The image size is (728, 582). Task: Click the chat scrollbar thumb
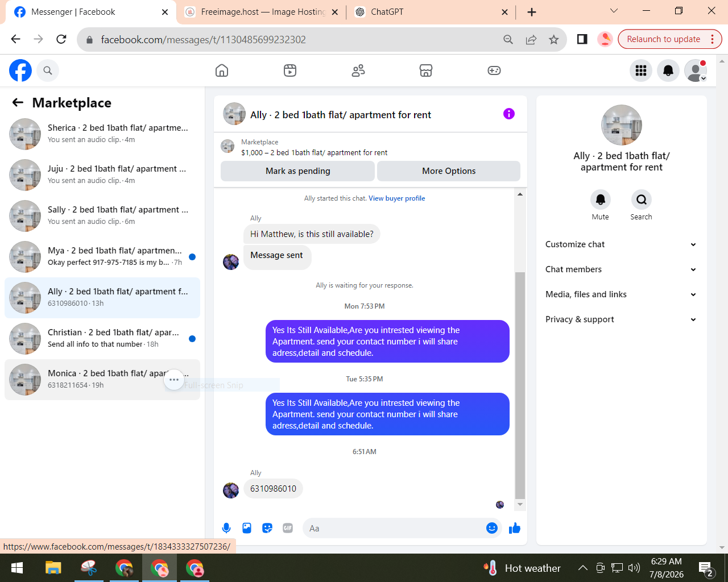click(520, 385)
